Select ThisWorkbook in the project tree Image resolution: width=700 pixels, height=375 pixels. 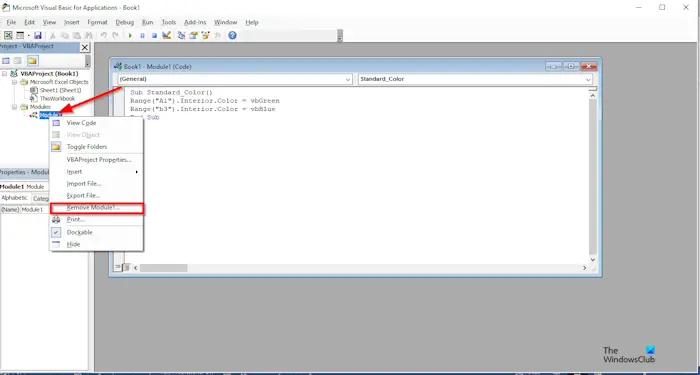click(x=57, y=98)
